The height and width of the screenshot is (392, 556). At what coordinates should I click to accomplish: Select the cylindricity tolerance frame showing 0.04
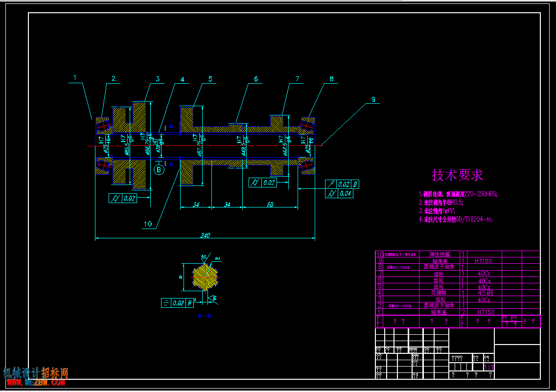coord(343,193)
